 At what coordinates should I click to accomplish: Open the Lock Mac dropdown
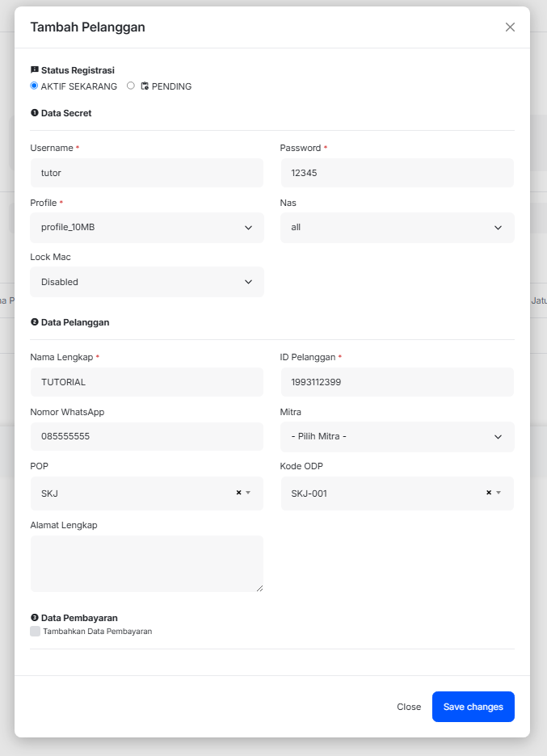click(147, 282)
